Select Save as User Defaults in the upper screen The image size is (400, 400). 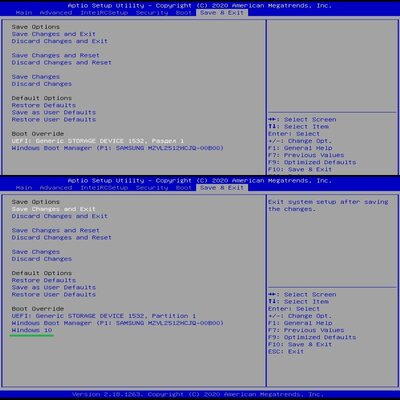click(54, 112)
